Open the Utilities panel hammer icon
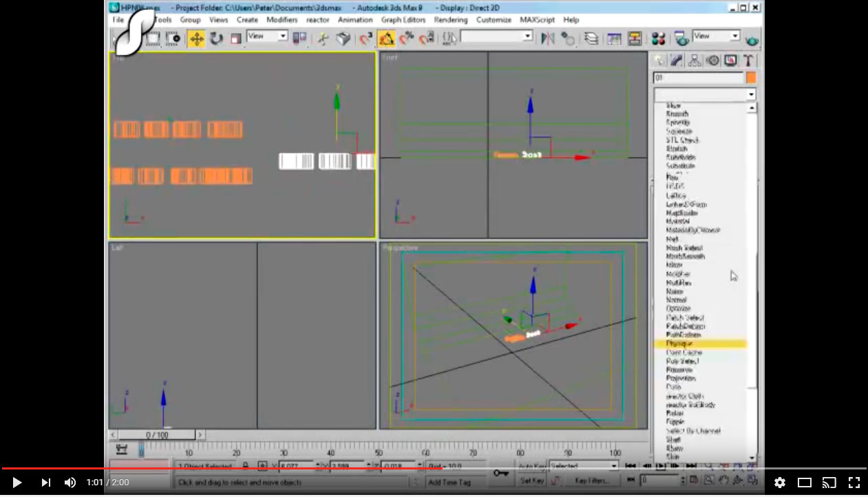 (748, 61)
